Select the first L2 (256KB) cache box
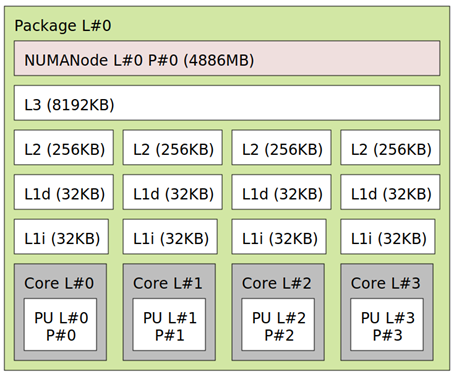This screenshot has height=384, width=459. click(64, 147)
